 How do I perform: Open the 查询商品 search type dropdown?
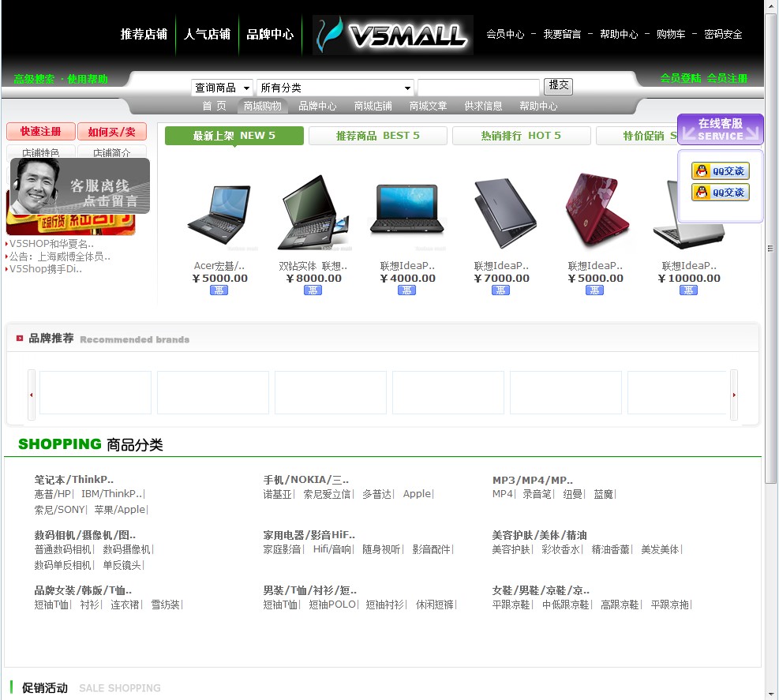tap(222, 88)
